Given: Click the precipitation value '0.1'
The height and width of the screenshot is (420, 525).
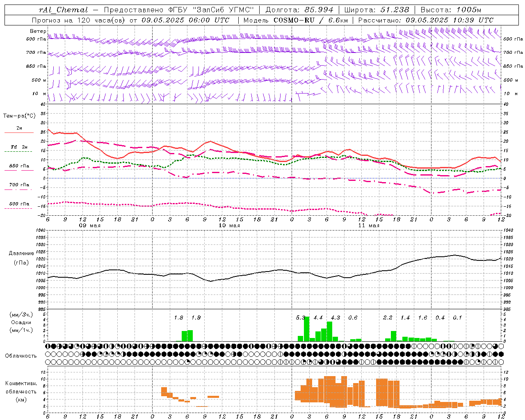Looking at the screenshot, I should click(457, 317).
